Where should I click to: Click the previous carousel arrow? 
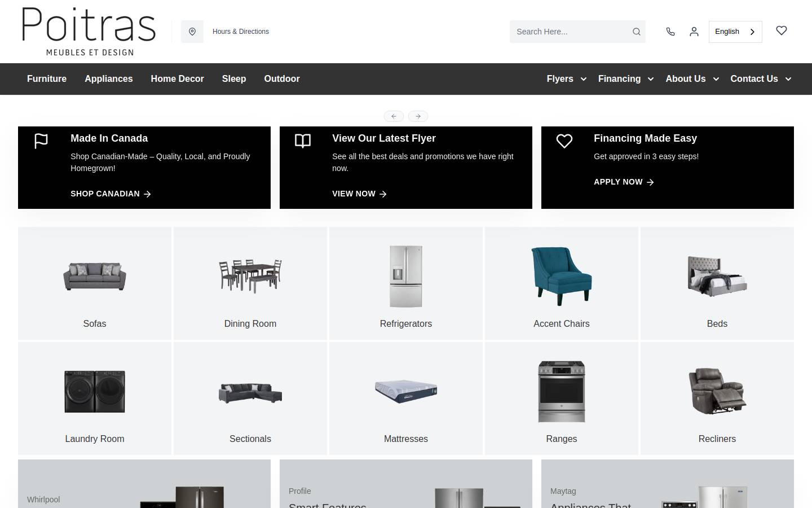394,116
